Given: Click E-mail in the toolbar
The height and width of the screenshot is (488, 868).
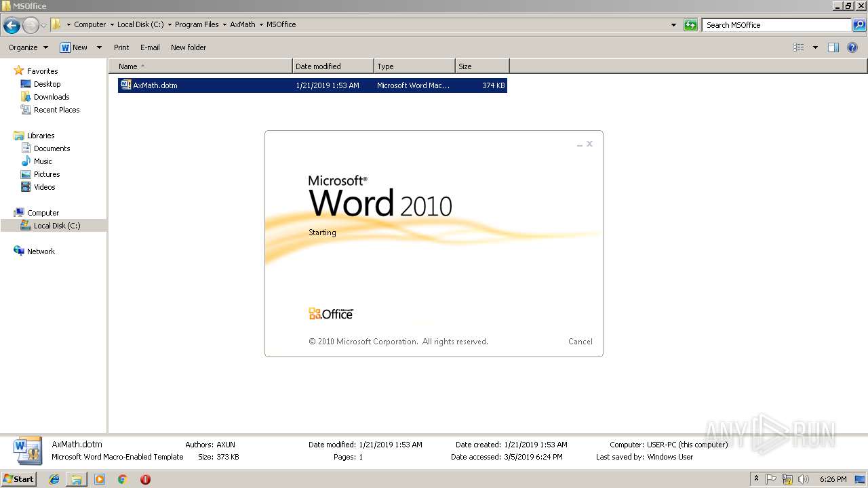Looking at the screenshot, I should click(150, 47).
